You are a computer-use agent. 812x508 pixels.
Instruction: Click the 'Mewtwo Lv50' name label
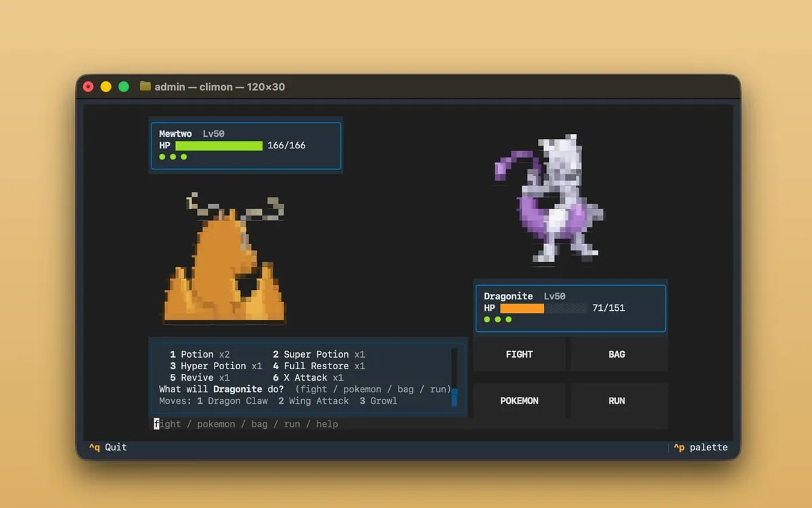coord(191,133)
